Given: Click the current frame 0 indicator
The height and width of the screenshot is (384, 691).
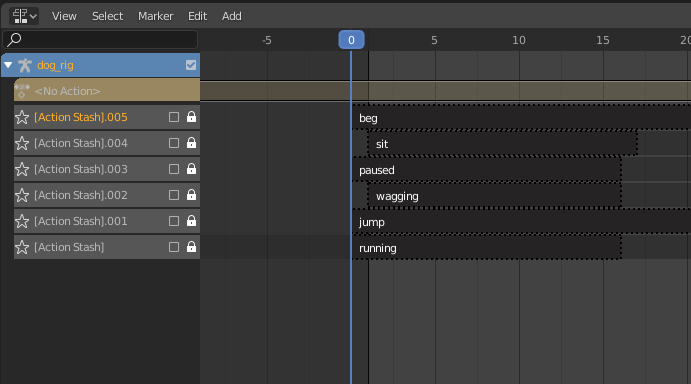Looking at the screenshot, I should pos(351,40).
